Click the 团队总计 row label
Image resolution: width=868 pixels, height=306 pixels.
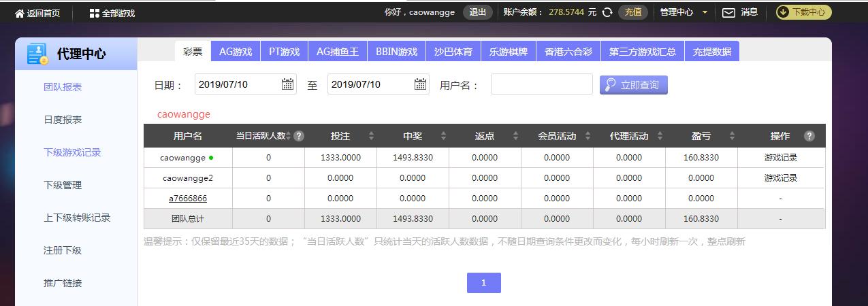[x=188, y=219]
